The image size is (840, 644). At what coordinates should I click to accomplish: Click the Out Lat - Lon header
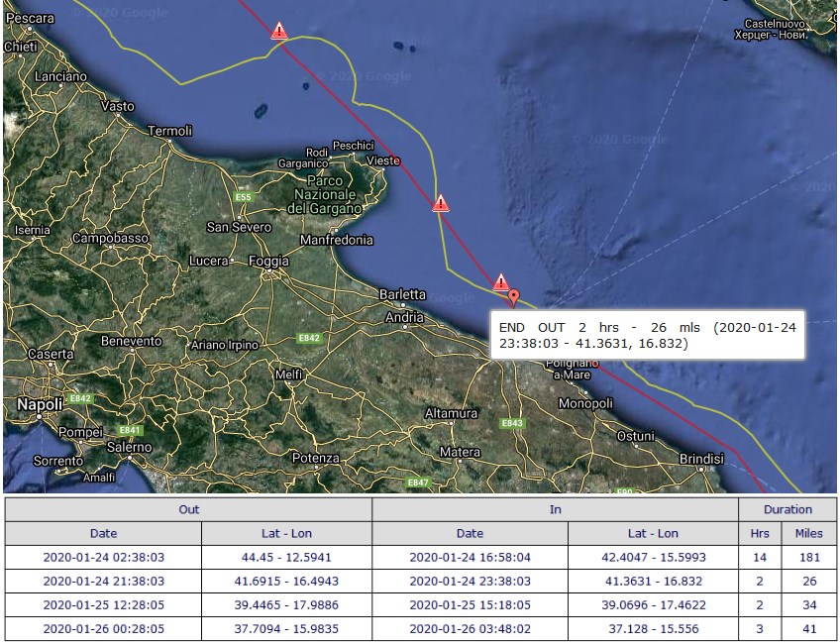286,534
